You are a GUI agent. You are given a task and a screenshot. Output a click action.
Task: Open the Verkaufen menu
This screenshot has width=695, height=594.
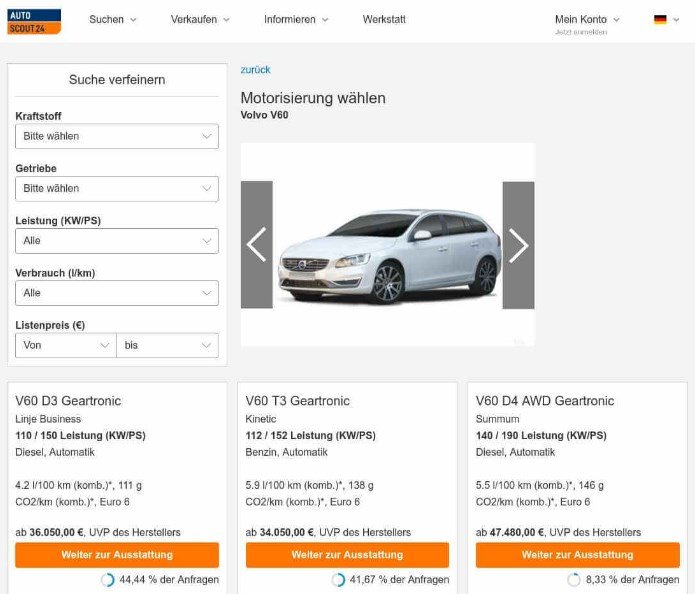coord(200,20)
